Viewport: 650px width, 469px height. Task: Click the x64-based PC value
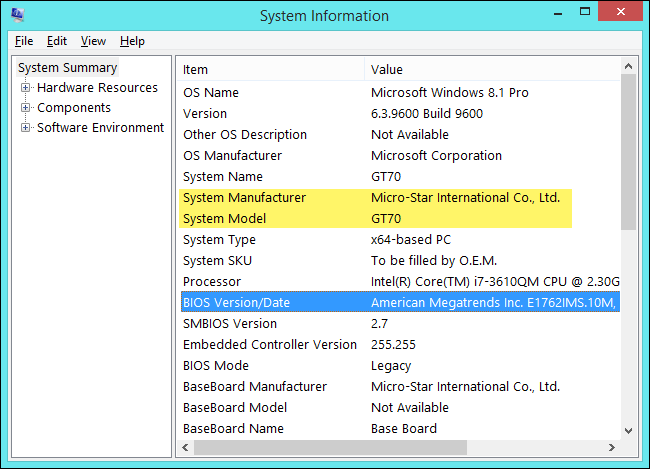[411, 240]
